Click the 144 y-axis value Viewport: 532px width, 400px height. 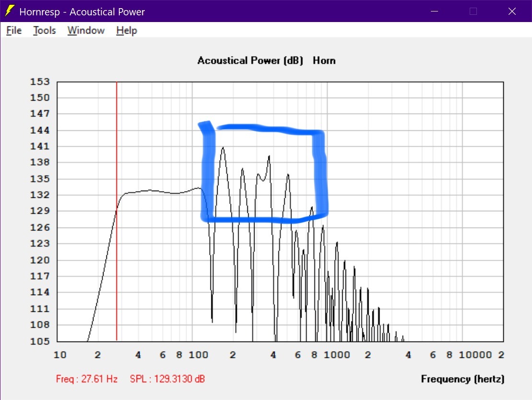pos(40,130)
